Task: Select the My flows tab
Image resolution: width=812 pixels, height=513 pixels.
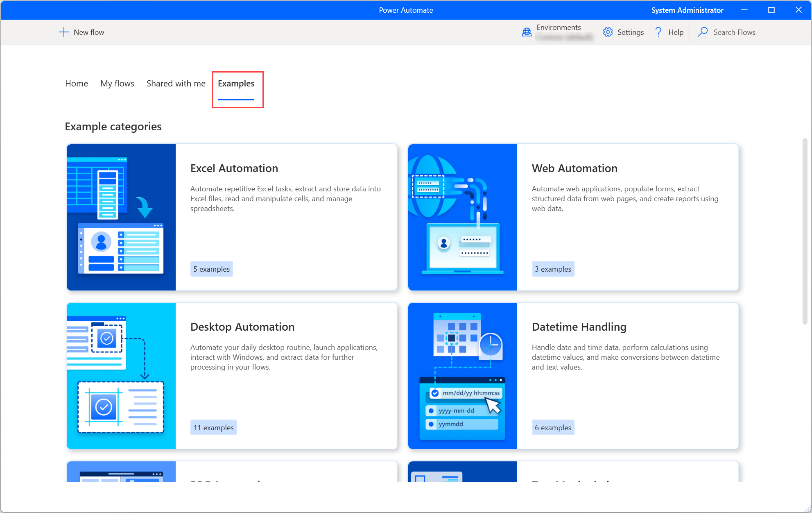Action: click(x=117, y=83)
